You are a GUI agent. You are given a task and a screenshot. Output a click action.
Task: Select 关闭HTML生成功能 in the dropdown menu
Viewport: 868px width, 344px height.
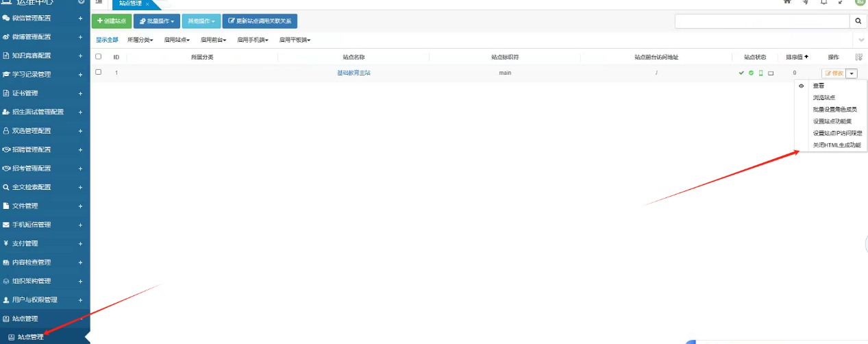(x=836, y=145)
